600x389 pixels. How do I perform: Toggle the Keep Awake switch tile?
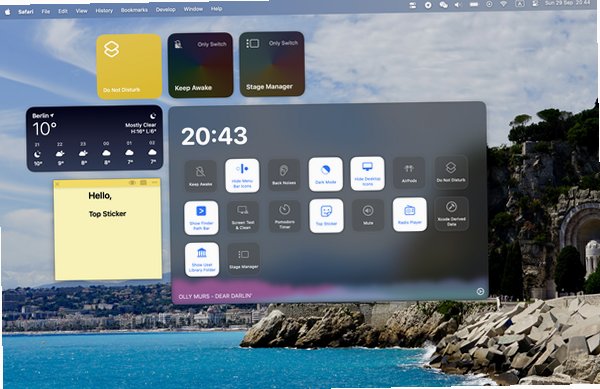[x=201, y=176]
